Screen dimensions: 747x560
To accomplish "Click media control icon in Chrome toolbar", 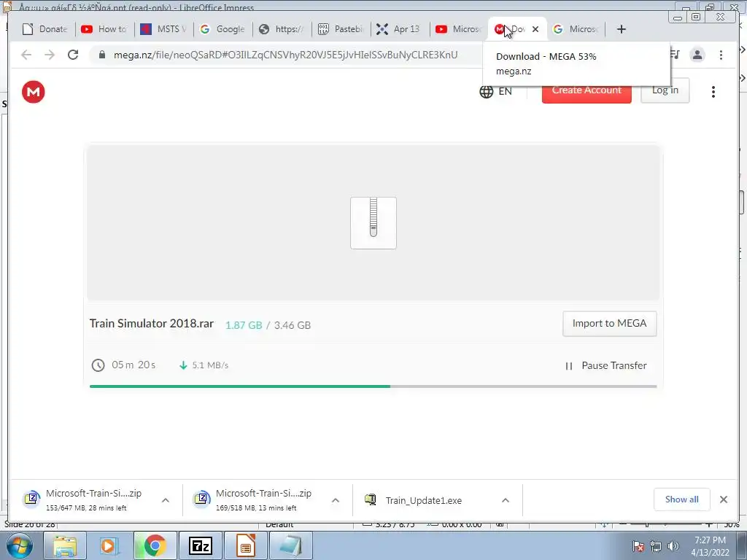I will click(x=675, y=55).
